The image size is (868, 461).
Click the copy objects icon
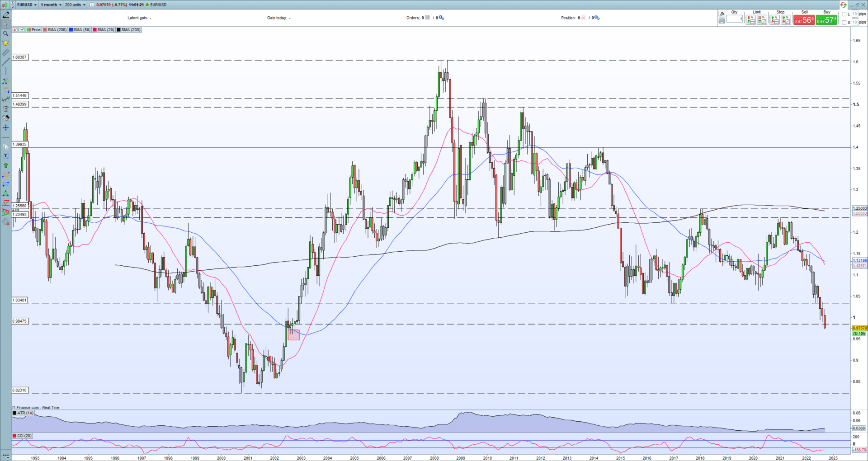(x=6, y=146)
